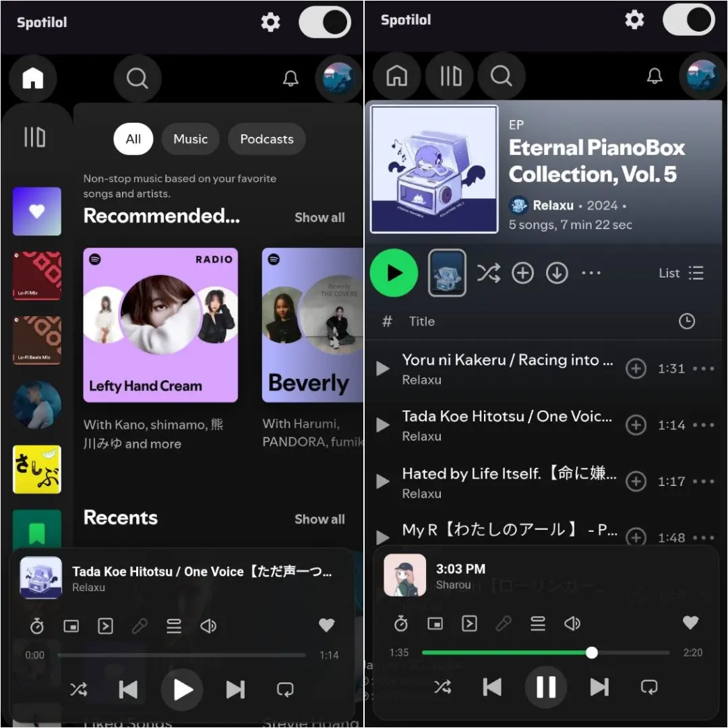Open settings gear in left screen

[270, 22]
